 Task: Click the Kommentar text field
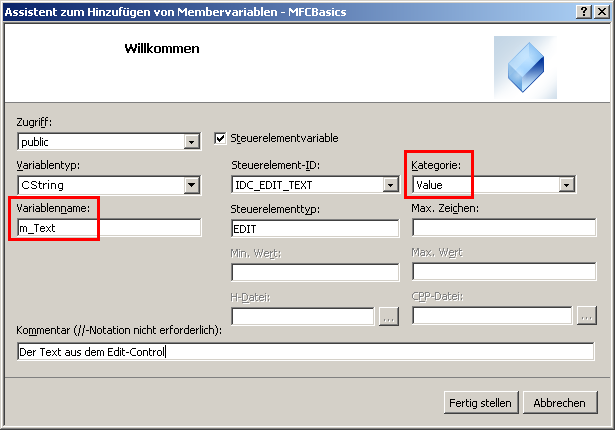306,352
